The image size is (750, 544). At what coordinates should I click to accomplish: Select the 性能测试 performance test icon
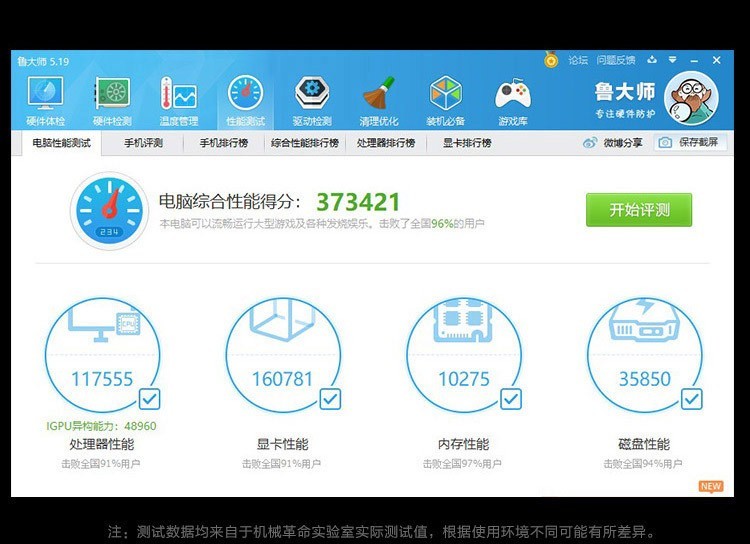[x=245, y=93]
